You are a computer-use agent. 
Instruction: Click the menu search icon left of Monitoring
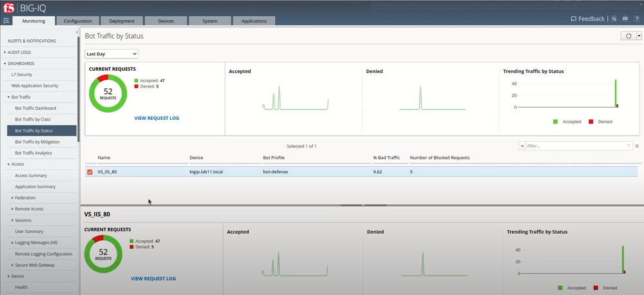(x=6, y=21)
